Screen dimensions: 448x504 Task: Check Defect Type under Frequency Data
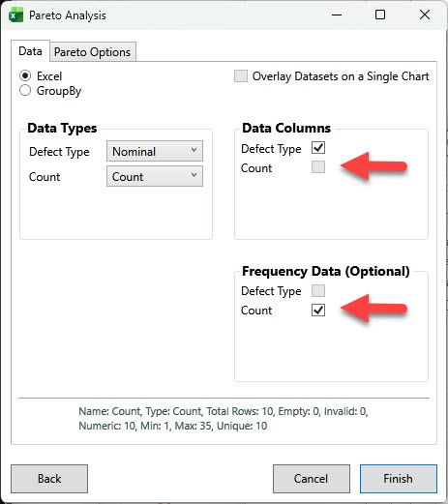tap(318, 290)
